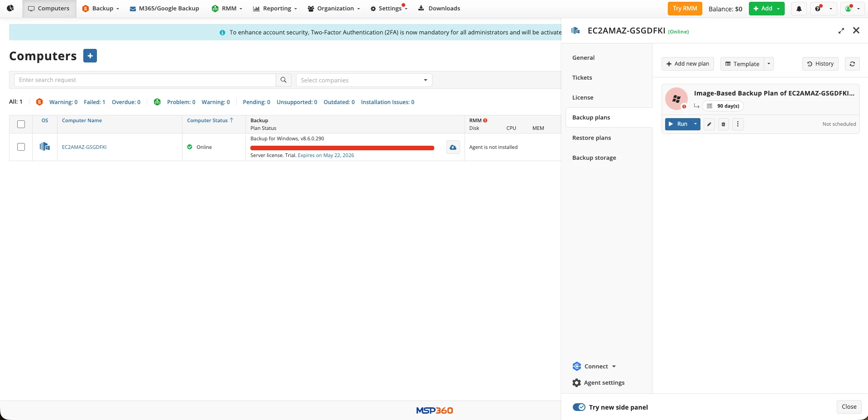Click the Windows OS icon for EC2AMAZ-GSGDFKI
868x420 pixels.
coord(45,147)
